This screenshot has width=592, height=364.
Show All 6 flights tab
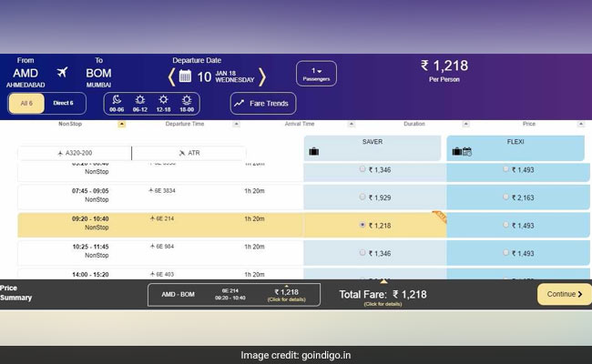[x=26, y=104]
